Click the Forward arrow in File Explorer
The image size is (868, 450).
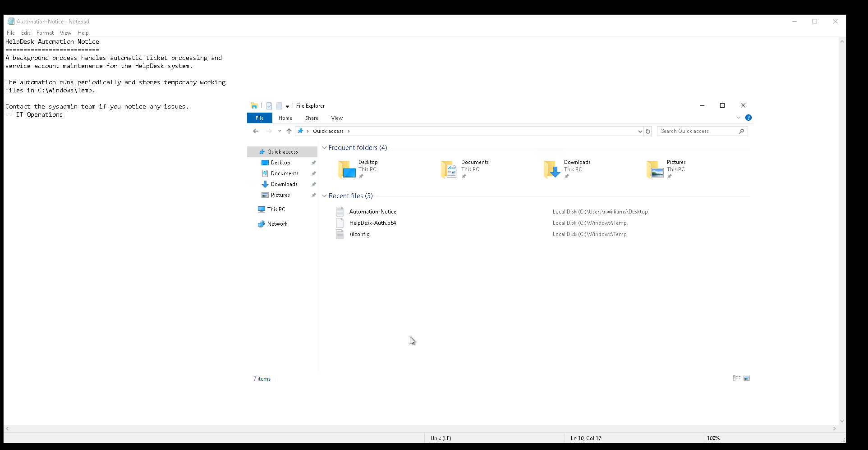tap(269, 131)
